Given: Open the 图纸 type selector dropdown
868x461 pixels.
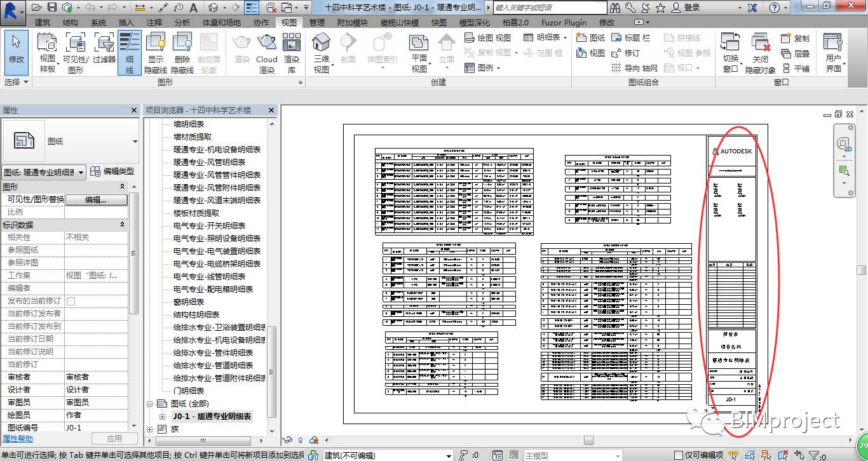Looking at the screenshot, I should tap(135, 141).
